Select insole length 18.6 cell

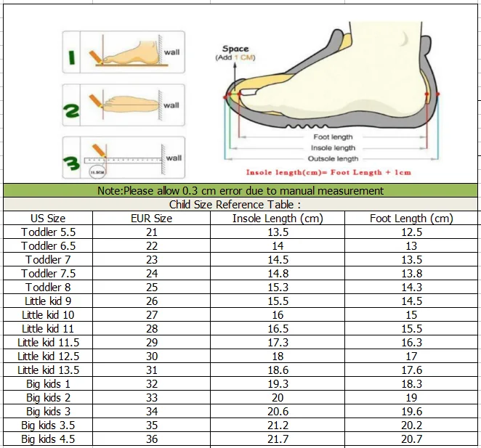278,370
